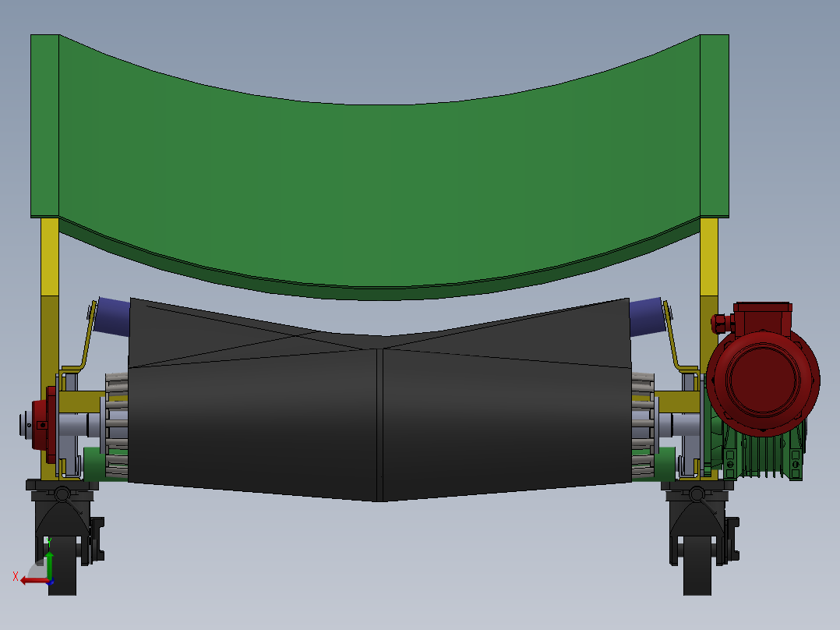Select the right caster wheel

(697, 565)
